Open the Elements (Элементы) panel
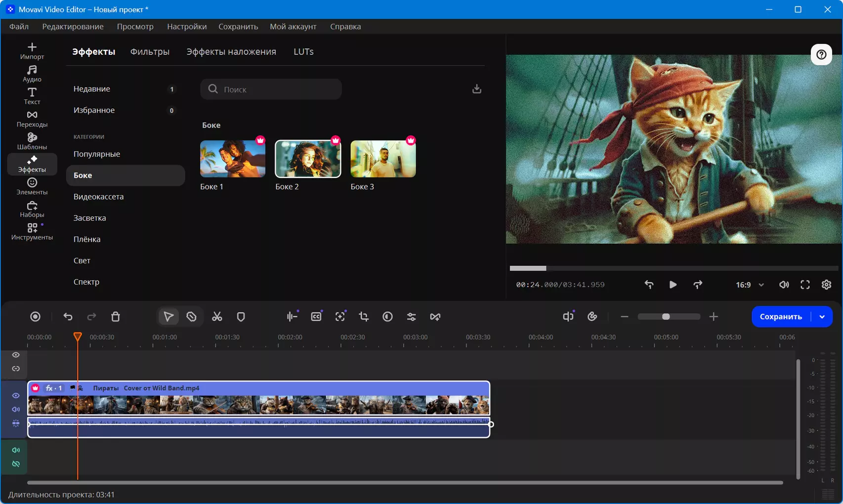Viewport: 843px width, 504px height. point(32,187)
